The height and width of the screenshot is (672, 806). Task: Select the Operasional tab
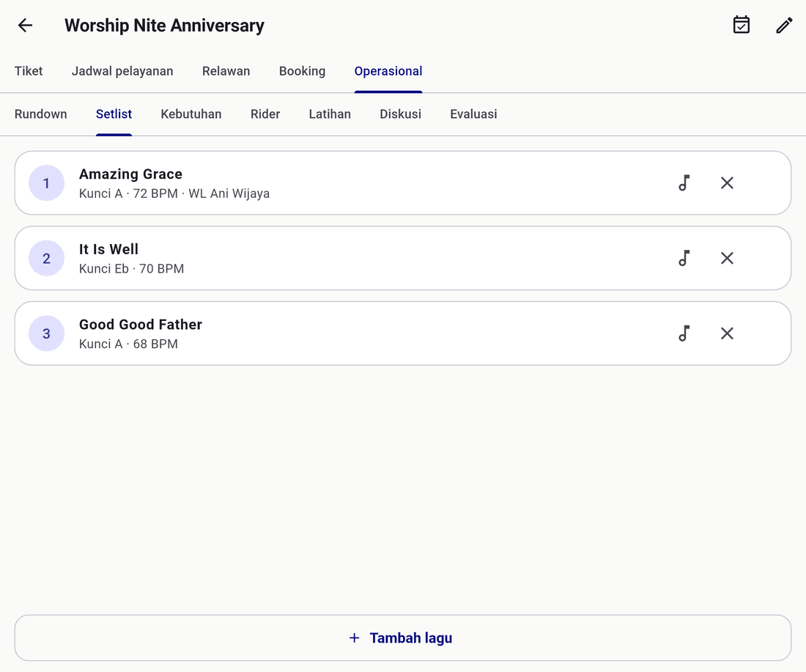[x=388, y=71]
